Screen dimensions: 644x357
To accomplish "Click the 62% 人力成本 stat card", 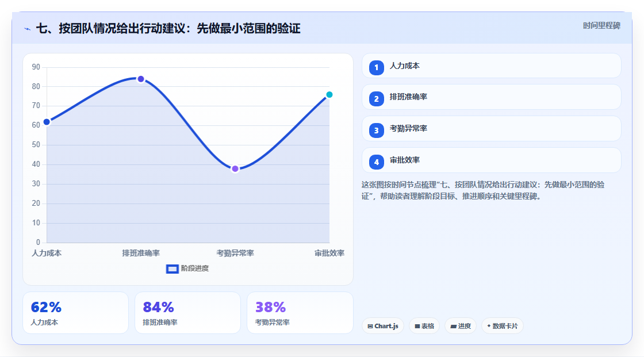I will [75, 313].
